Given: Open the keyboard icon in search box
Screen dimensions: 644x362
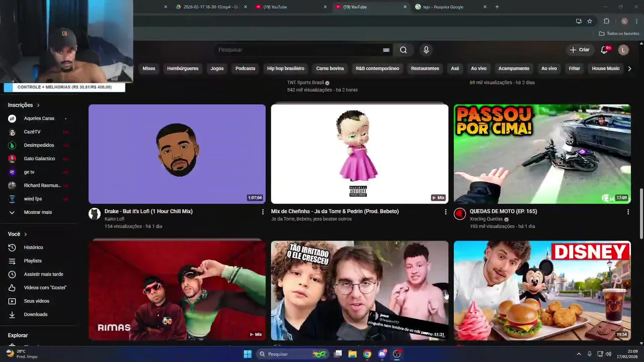Looking at the screenshot, I should tap(386, 50).
